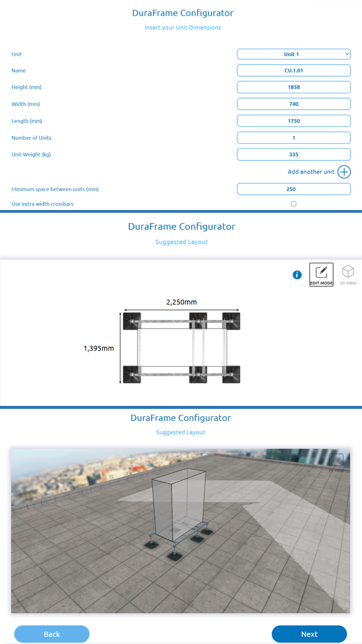Select the Width field with 740
The image size is (362, 644).
(x=294, y=104)
